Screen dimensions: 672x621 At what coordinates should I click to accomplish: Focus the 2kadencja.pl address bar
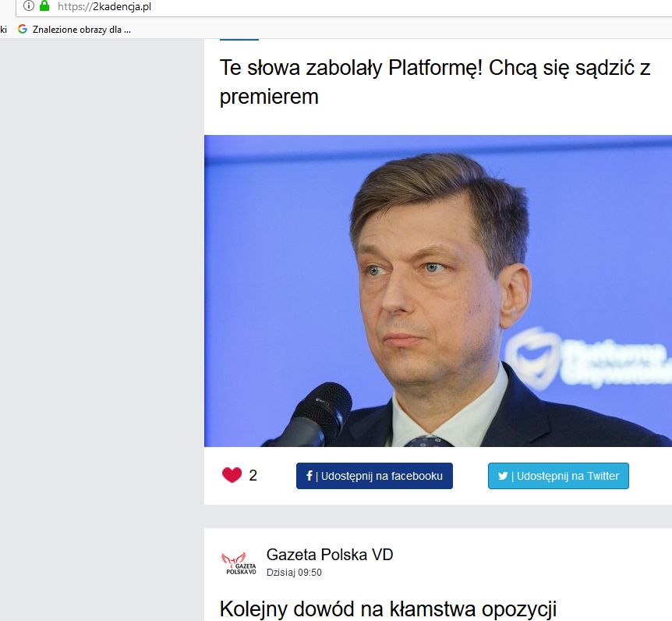[x=344, y=7]
